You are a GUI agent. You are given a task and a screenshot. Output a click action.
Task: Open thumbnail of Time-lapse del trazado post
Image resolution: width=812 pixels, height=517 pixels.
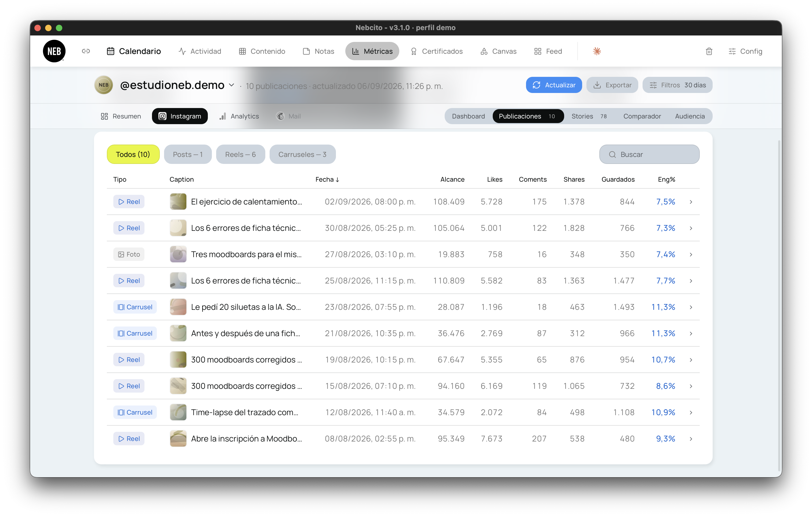(178, 412)
